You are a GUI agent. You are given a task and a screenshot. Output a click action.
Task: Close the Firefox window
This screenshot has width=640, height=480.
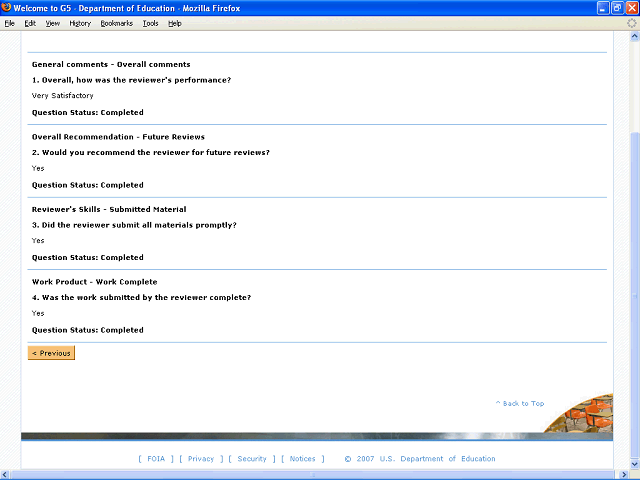[x=632, y=8]
